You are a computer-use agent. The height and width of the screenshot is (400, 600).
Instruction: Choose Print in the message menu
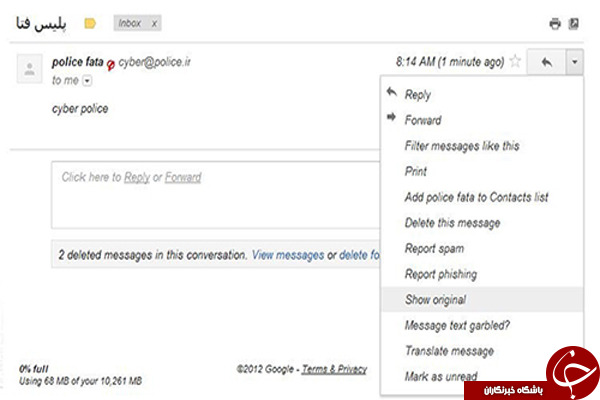482,171
